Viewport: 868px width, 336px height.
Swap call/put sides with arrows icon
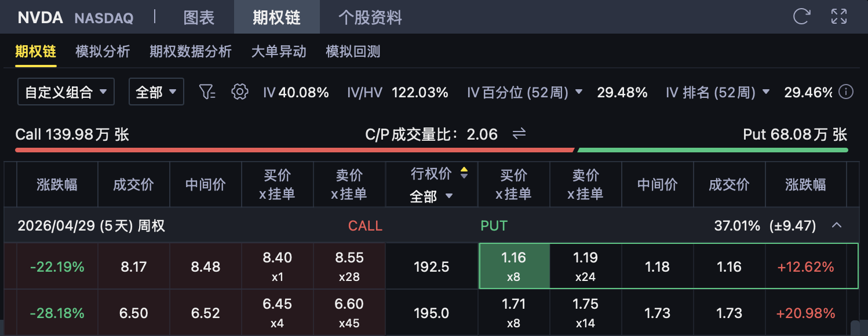pos(519,134)
